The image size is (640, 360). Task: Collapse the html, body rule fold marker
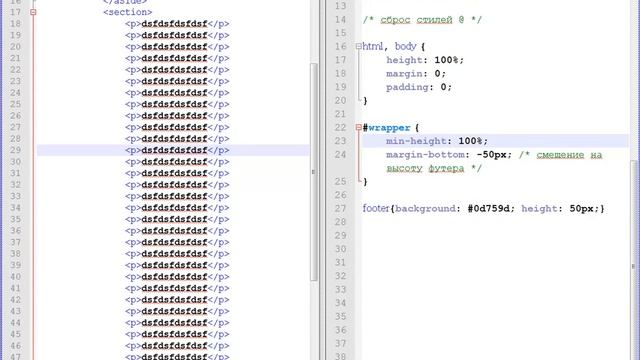point(358,47)
